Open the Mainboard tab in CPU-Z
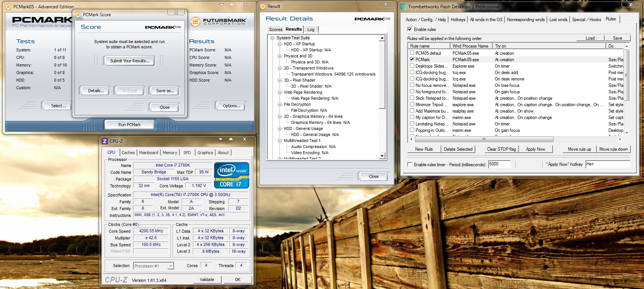 click(149, 153)
